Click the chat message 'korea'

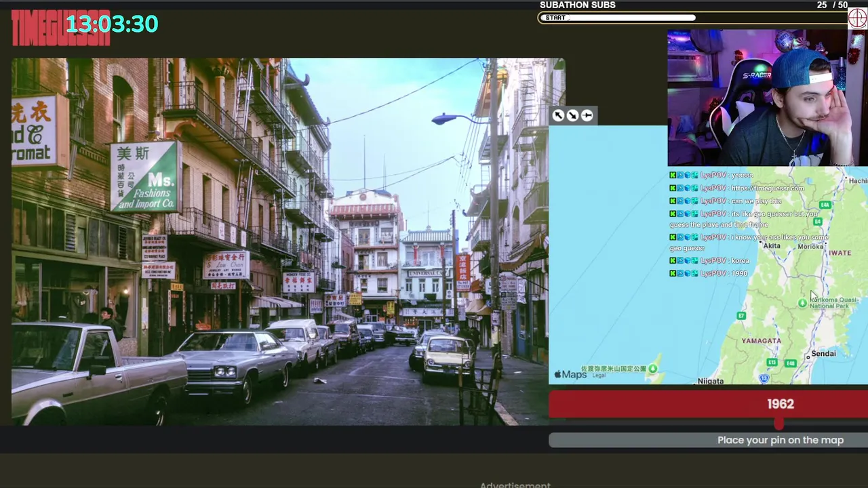[740, 260]
